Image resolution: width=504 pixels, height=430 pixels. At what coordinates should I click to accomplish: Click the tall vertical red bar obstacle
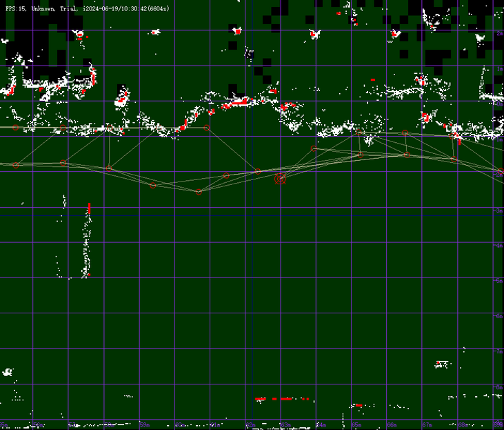coord(89,208)
